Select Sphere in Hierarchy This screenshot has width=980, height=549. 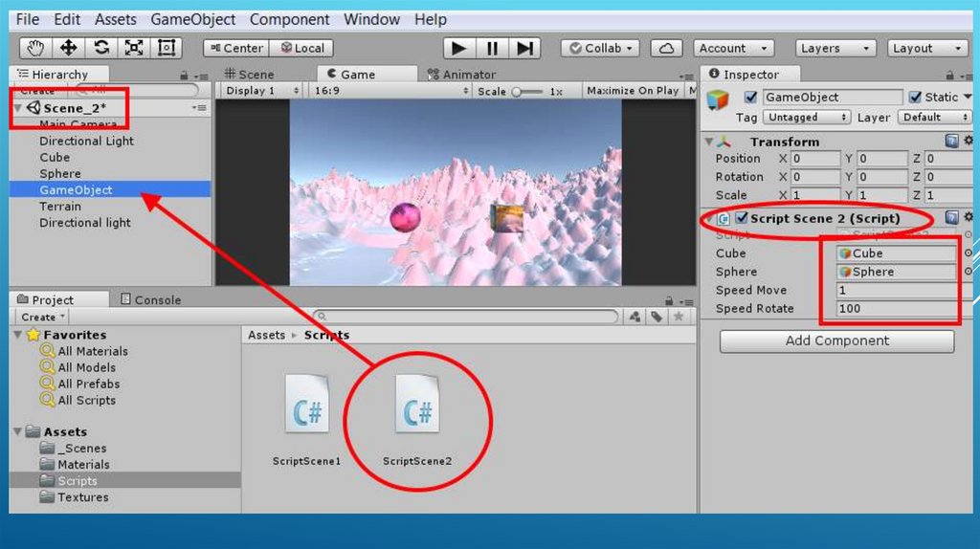tap(60, 174)
